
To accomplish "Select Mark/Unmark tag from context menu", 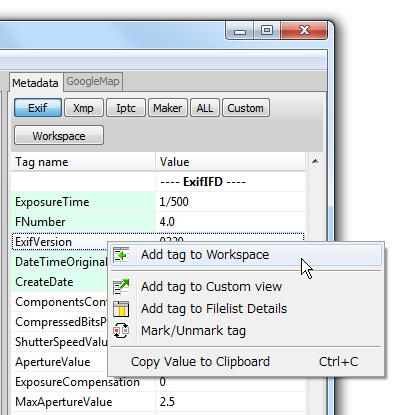I will click(x=246, y=331).
